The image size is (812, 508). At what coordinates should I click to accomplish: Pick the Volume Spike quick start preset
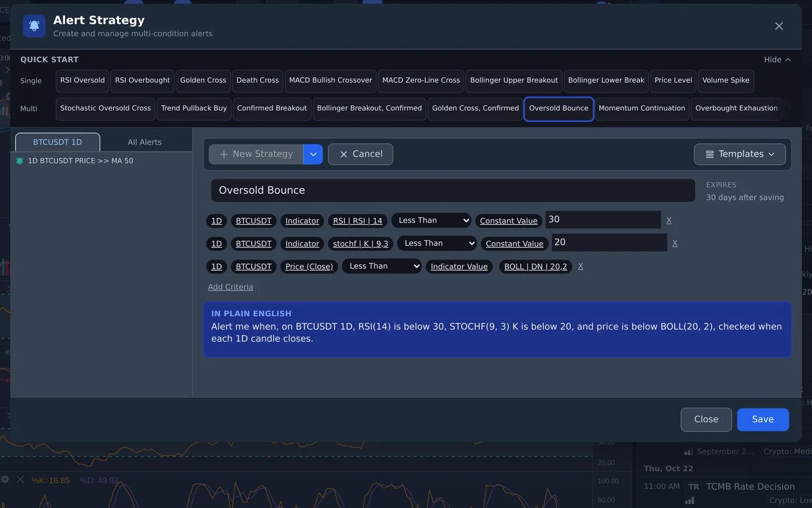point(726,81)
